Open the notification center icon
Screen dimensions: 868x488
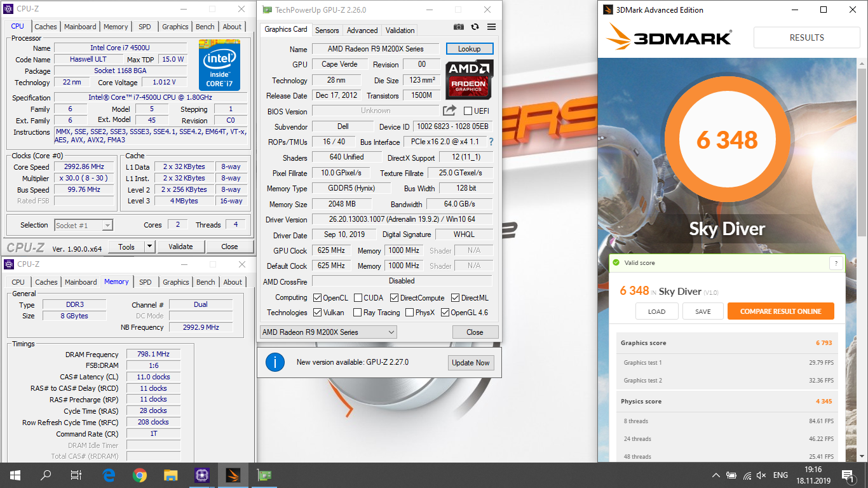point(848,475)
